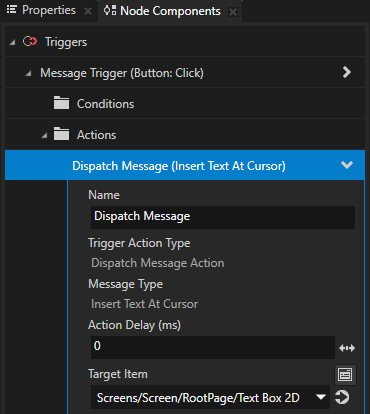
Task: Click the Conditions folder icon
Action: point(61,103)
